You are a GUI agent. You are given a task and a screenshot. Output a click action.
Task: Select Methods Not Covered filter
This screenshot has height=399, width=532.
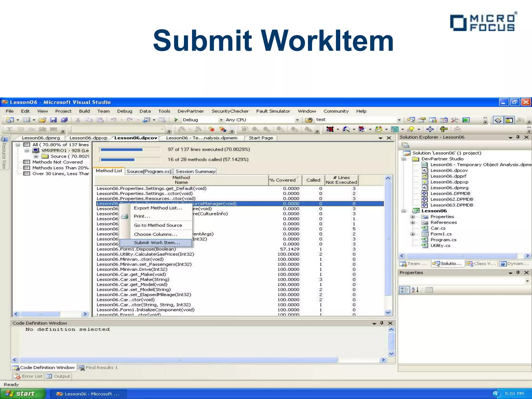(x=57, y=162)
